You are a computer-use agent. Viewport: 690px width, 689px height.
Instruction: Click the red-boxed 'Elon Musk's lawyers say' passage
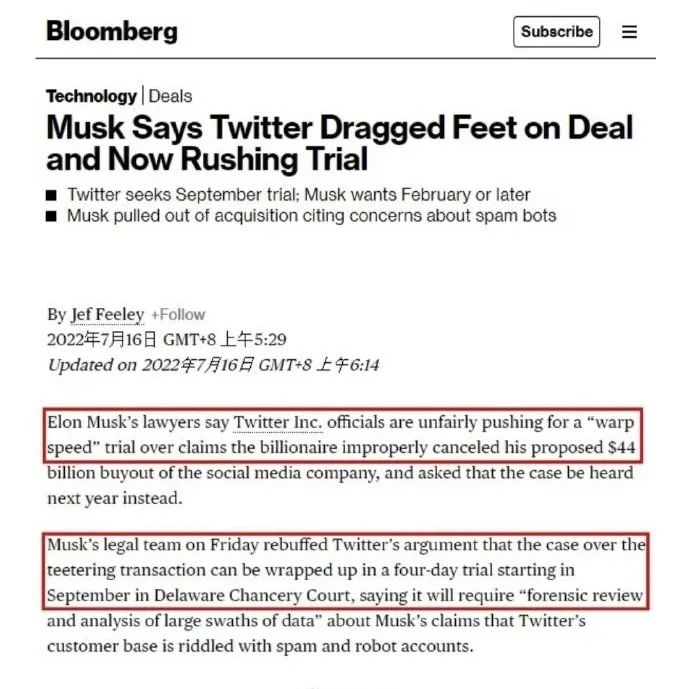pos(343,435)
